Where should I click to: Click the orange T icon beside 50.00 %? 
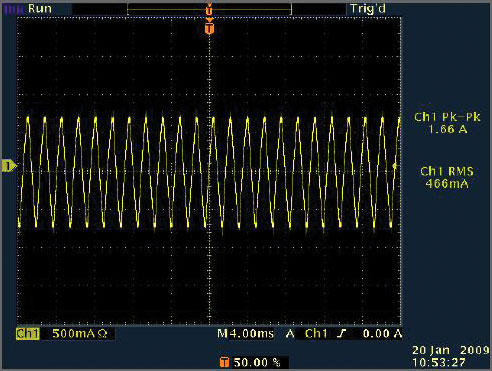pyautogui.click(x=224, y=362)
